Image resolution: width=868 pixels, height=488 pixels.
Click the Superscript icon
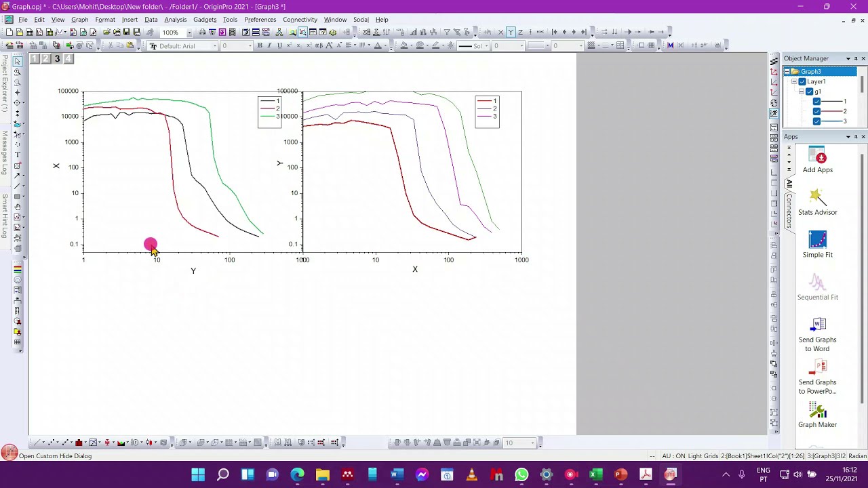coord(289,45)
